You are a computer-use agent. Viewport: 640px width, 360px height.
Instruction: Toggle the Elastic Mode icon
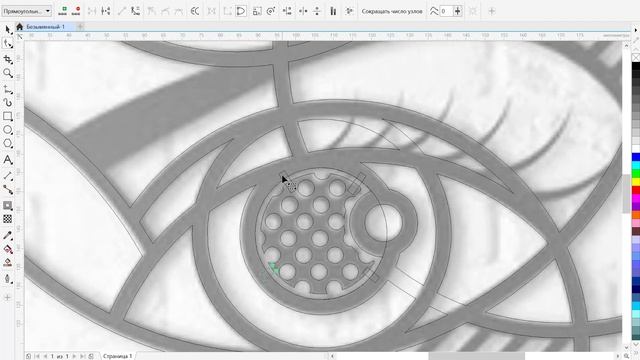[333, 11]
